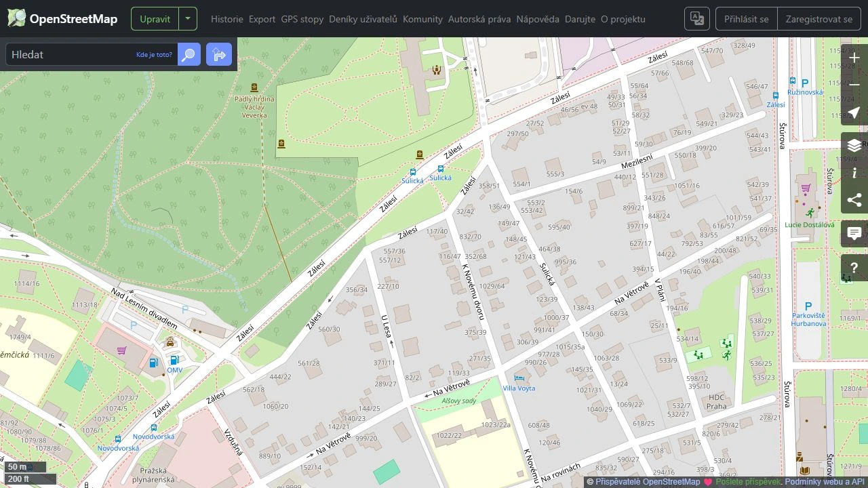The height and width of the screenshot is (488, 868).
Task: Zoom out on the map
Action: [854, 85]
